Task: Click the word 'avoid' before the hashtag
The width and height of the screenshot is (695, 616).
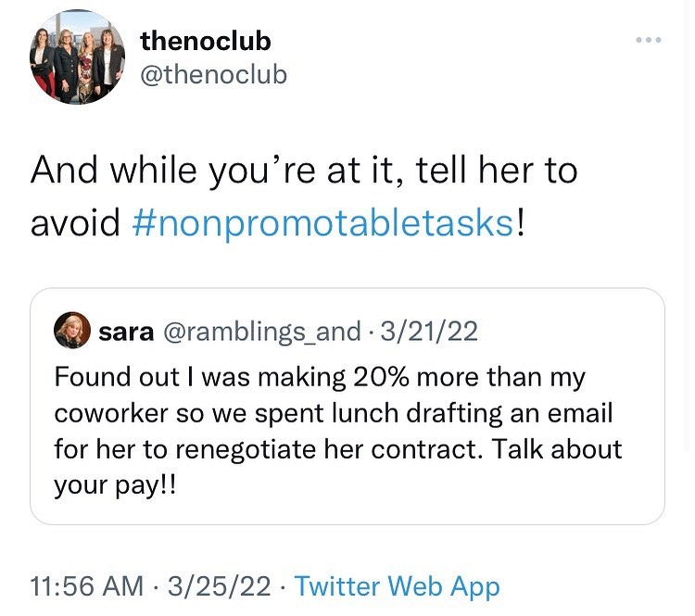Action: (x=76, y=222)
